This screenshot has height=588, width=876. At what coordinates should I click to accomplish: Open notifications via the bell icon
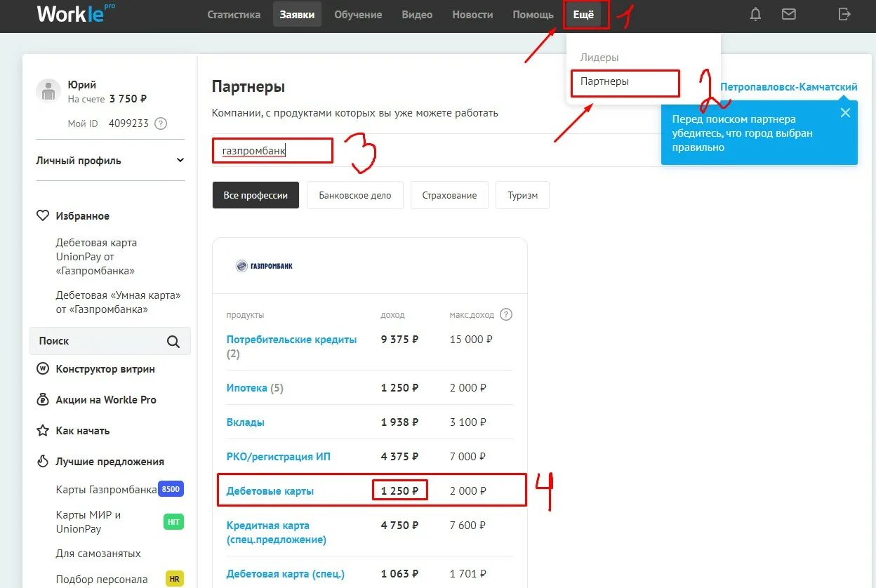(x=755, y=13)
